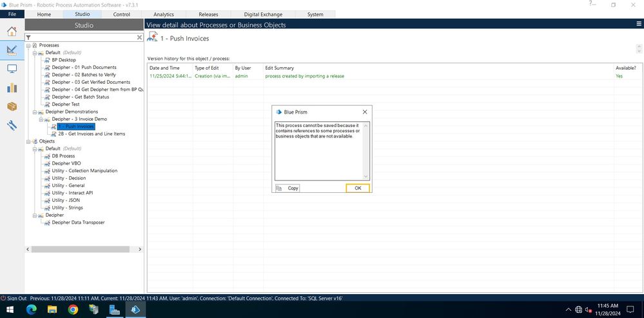Open the Analytics bar chart sidebar icon
This screenshot has width=644, height=318.
point(12,87)
